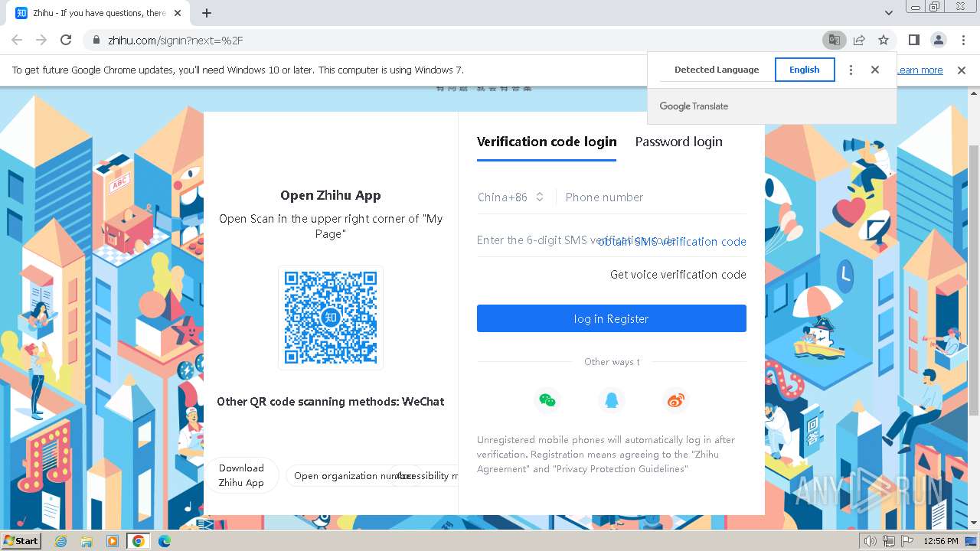980x551 pixels.
Task: Open the Chrome profile icon
Action: 938,40
